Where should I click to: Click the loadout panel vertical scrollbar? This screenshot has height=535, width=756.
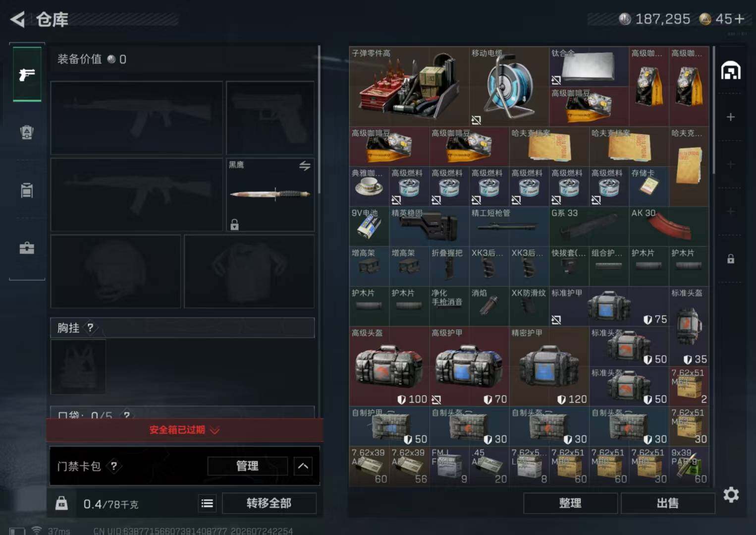coord(320,119)
